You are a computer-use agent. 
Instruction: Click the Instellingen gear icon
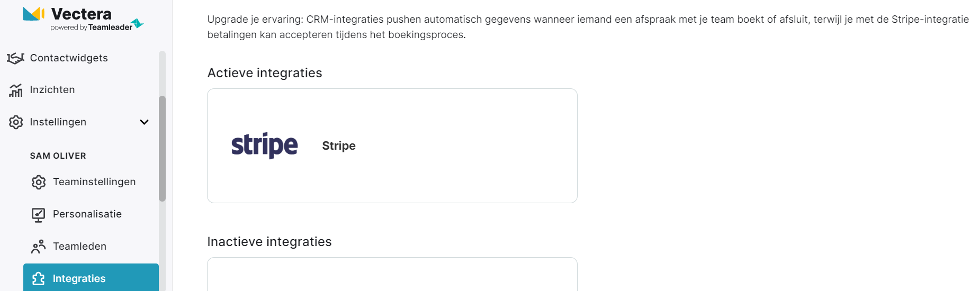16,122
